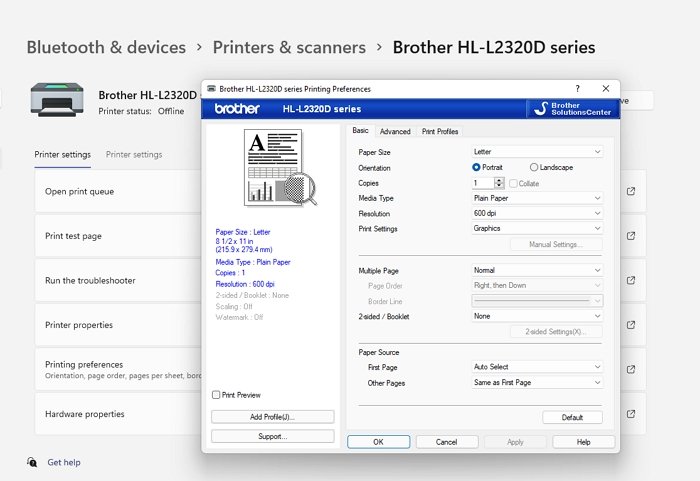This screenshot has width=700, height=481.
Task: Enable the Print Preview checkbox
Action: [216, 395]
